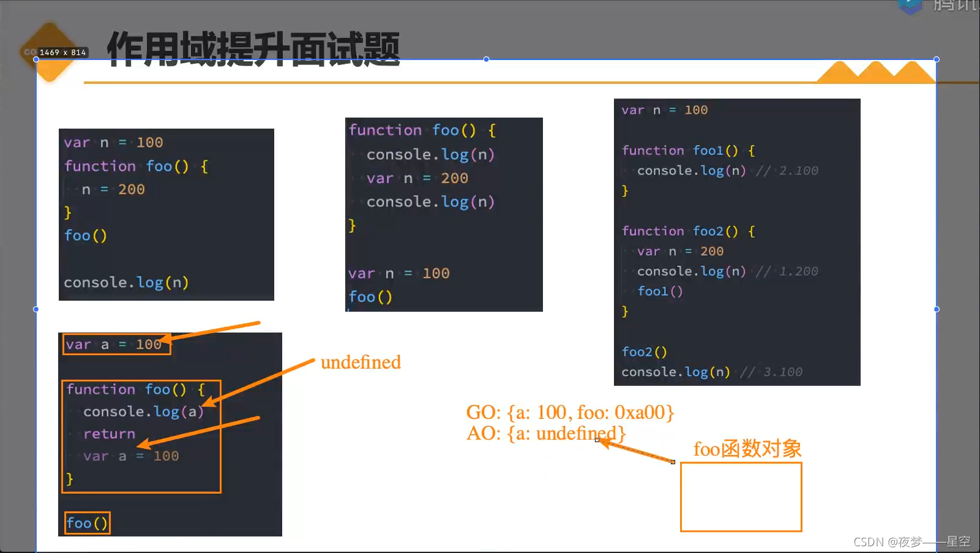
Task: Click "foo()" call directly below "var n = 100"
Action: tap(370, 297)
